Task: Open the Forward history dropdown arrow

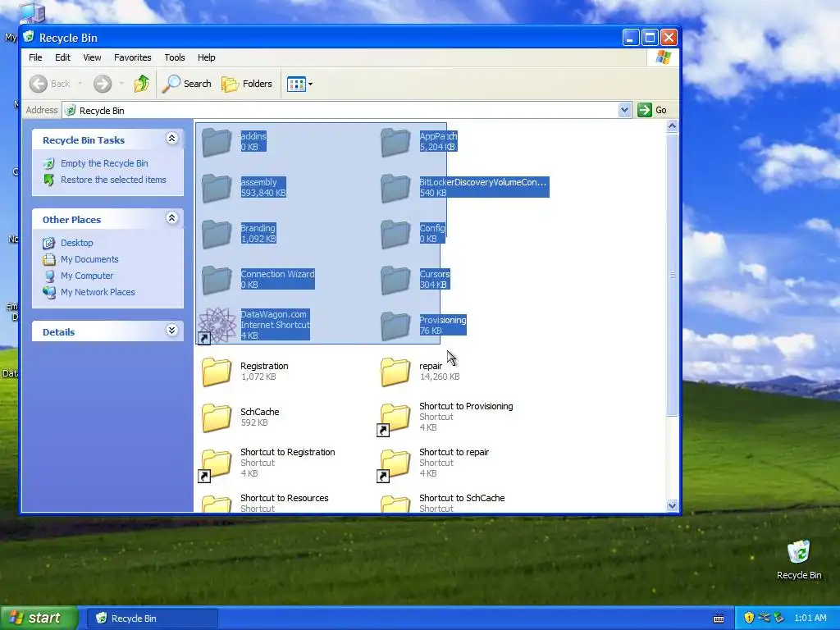Action: click(121, 84)
